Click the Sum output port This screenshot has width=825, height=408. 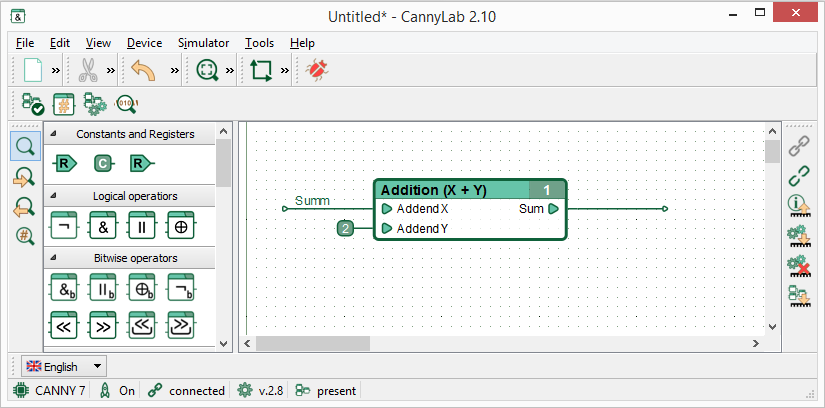pyautogui.click(x=553, y=209)
